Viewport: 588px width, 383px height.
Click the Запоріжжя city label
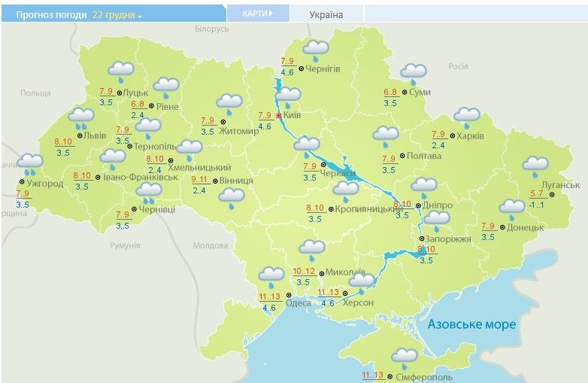tap(448, 239)
